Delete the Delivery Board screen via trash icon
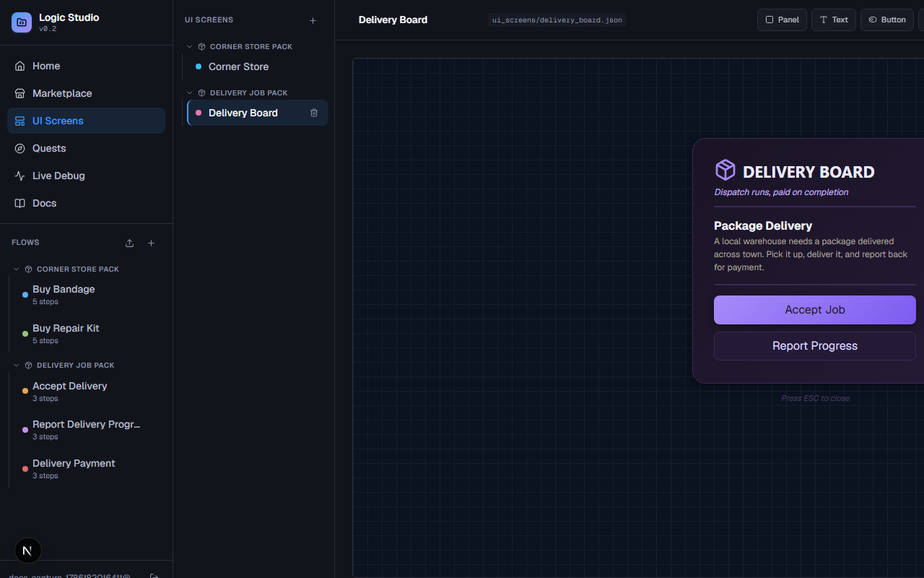The width and height of the screenshot is (924, 578). (x=314, y=113)
